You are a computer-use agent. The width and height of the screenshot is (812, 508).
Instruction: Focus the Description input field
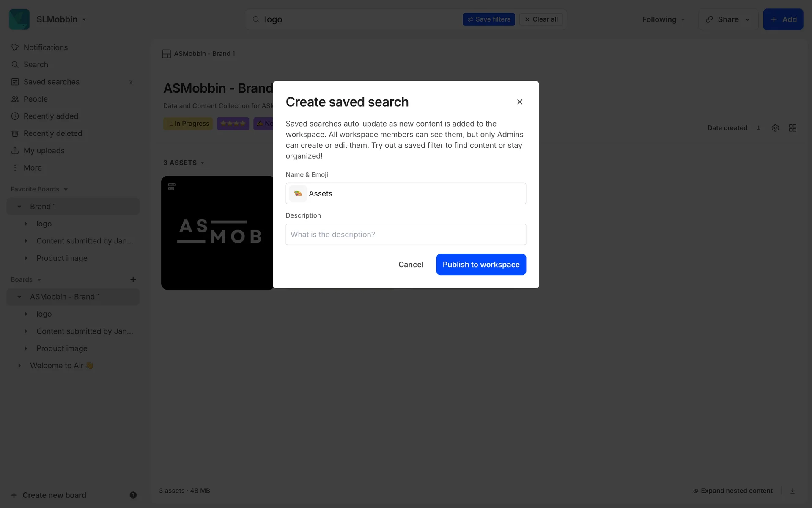coord(406,235)
